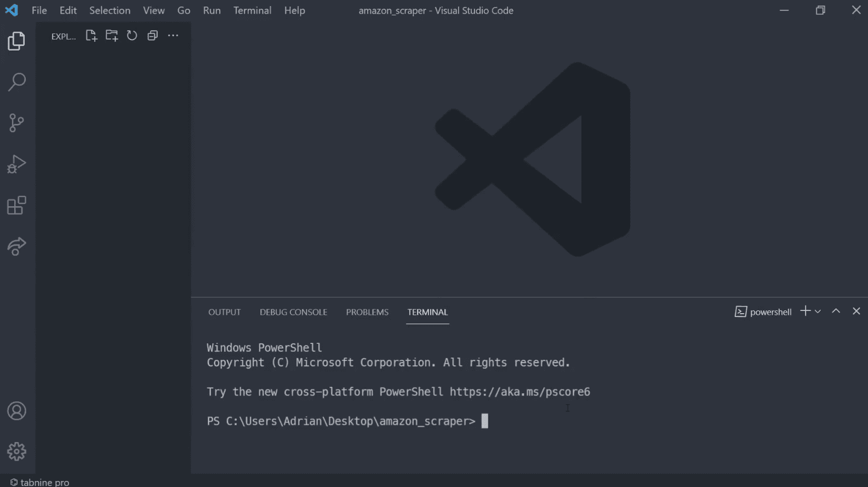Click the tabnine pro status item
The width and height of the screenshot is (868, 487).
39,482
